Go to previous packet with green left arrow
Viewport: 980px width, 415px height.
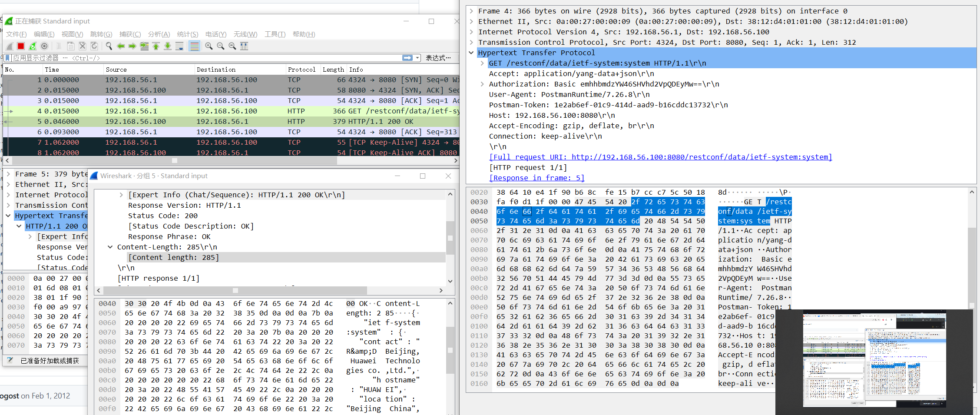tap(121, 46)
